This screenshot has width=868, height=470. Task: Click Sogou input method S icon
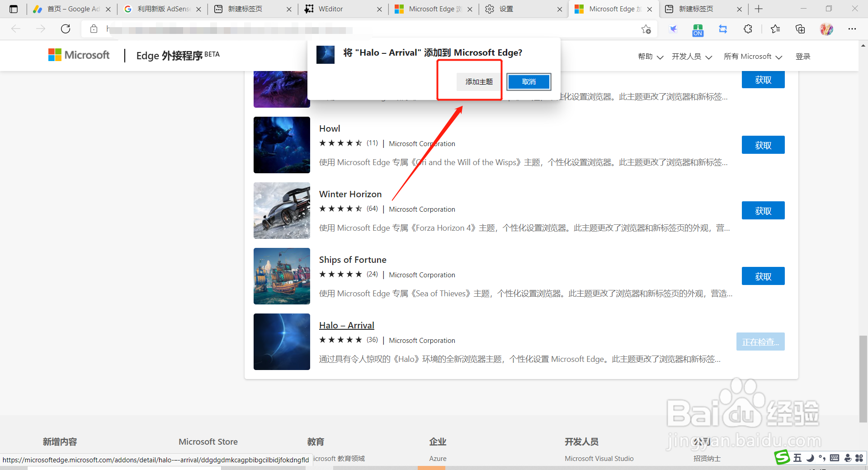pos(782,457)
